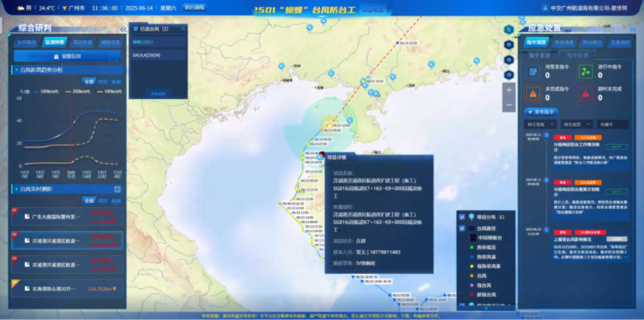Image resolution: width=644 pixels, height=320 pixels.
Task: Click the 防台演练 button in header
Action: coord(193,7)
